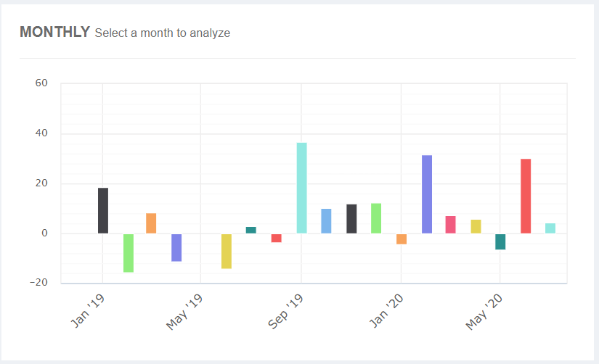This screenshot has width=599, height=364.
Task: Select the small red Aug '19 bar
Action: pos(277,238)
